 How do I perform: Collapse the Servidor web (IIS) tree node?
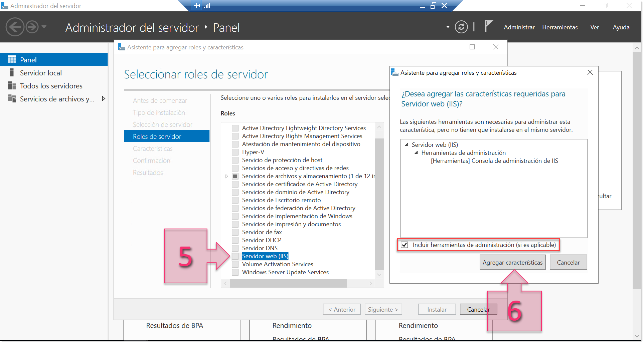pos(406,144)
